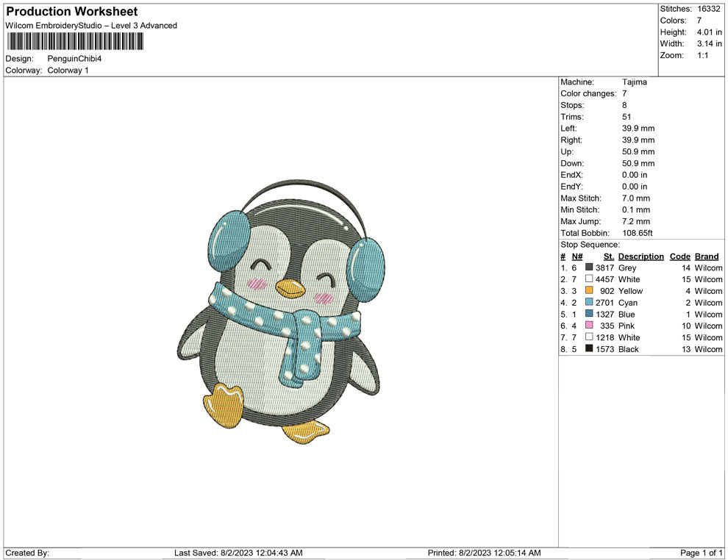Click the Brand column header
728x560 pixels.
pyautogui.click(x=707, y=256)
